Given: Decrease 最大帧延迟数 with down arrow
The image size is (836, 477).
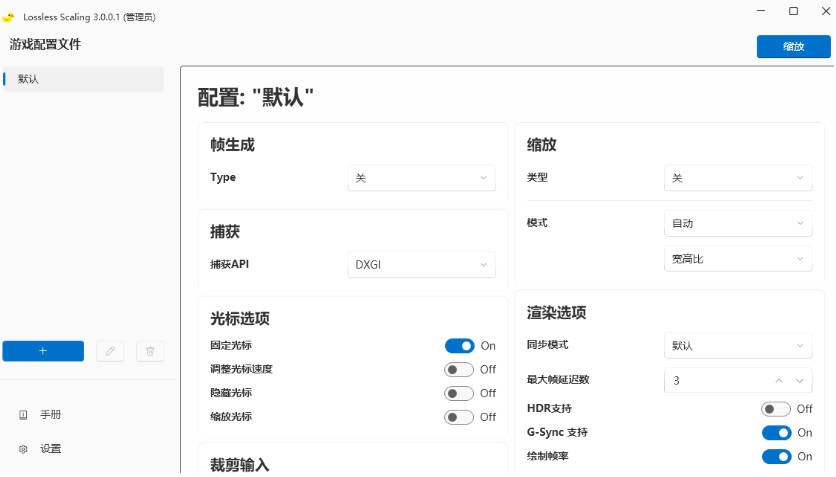Looking at the screenshot, I should (800, 381).
